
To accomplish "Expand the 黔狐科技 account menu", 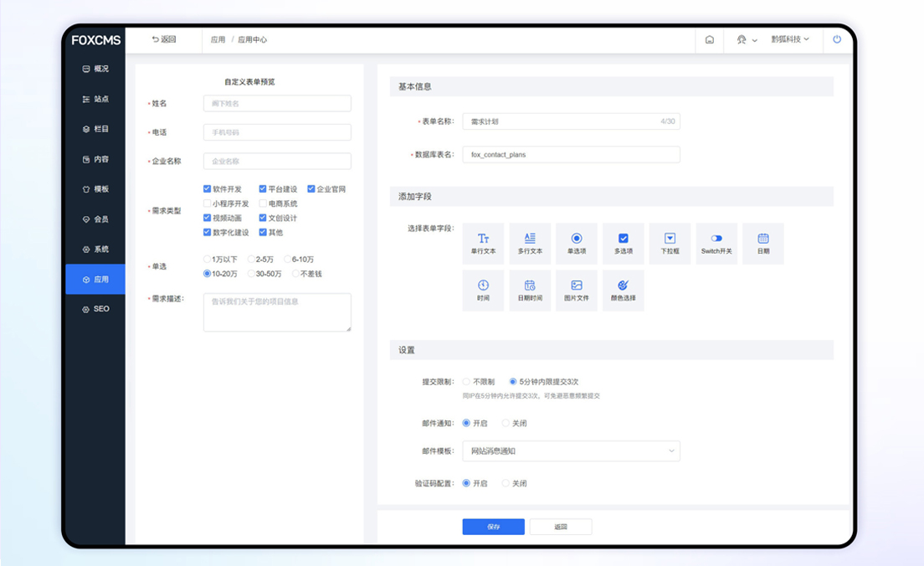I will [790, 39].
